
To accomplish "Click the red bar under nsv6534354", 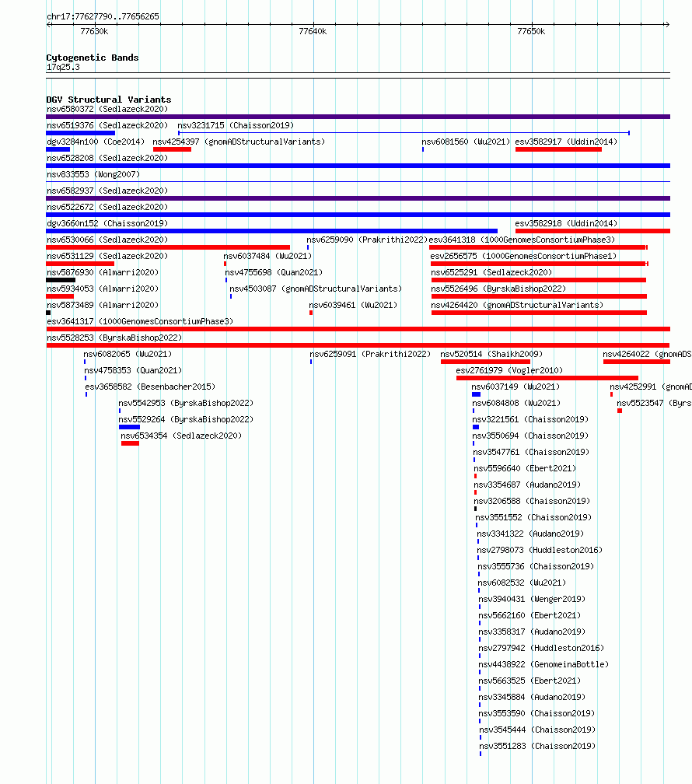I will 130,443.
